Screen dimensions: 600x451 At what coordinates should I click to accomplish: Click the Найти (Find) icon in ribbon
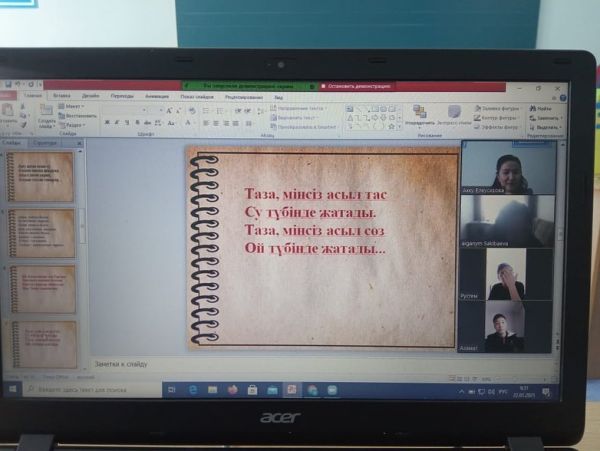pos(541,107)
